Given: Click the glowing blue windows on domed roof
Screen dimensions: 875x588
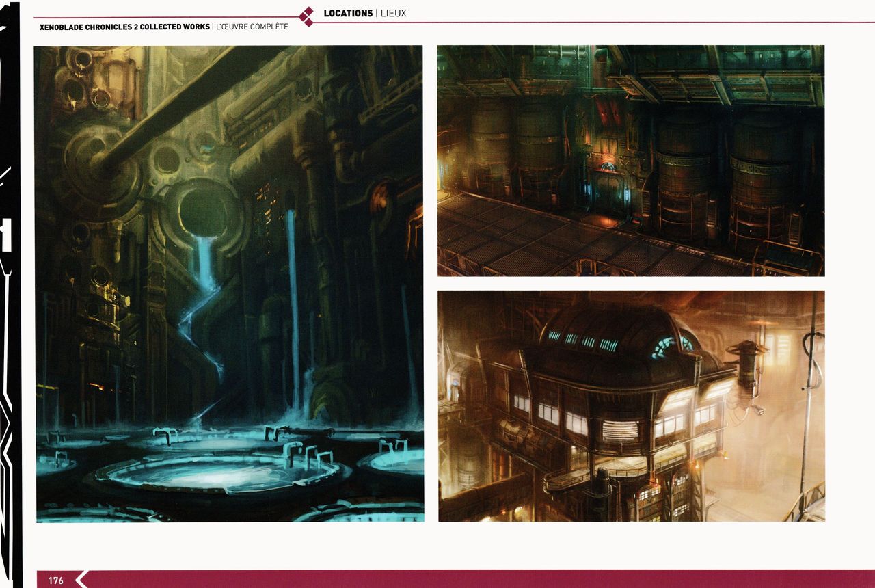Looking at the screenshot, I should 581,340.
